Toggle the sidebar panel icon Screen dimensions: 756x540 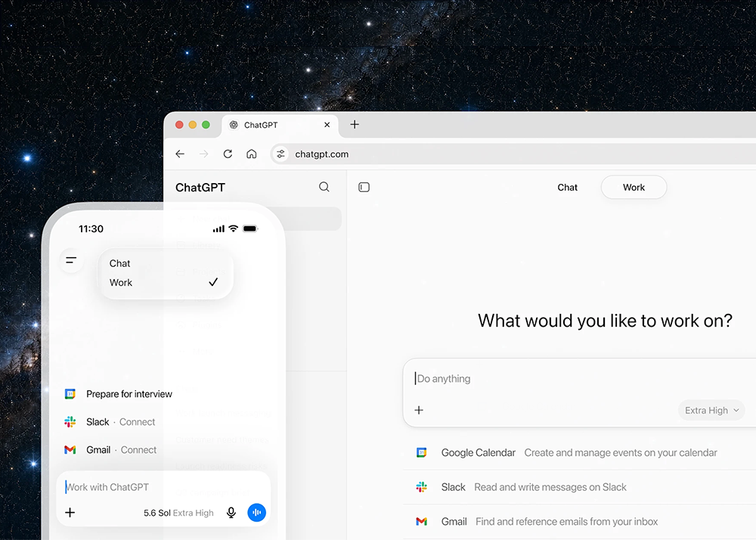[x=364, y=187]
